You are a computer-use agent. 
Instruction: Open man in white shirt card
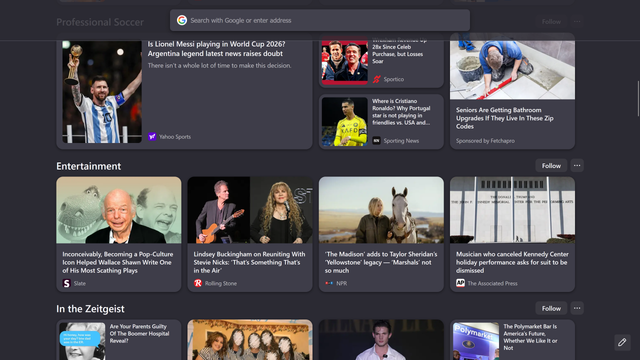coord(381,340)
